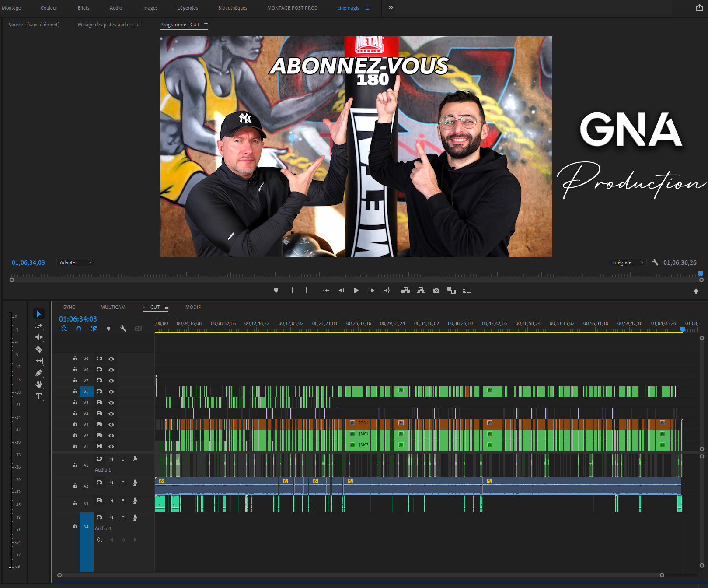Screen dimensions: 708x588
Task: Click the Add Marker button in Program monitor
Action: click(276, 290)
